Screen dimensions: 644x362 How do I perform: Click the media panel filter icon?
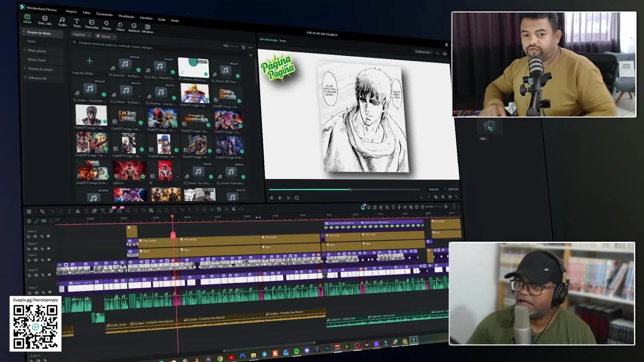click(243, 47)
